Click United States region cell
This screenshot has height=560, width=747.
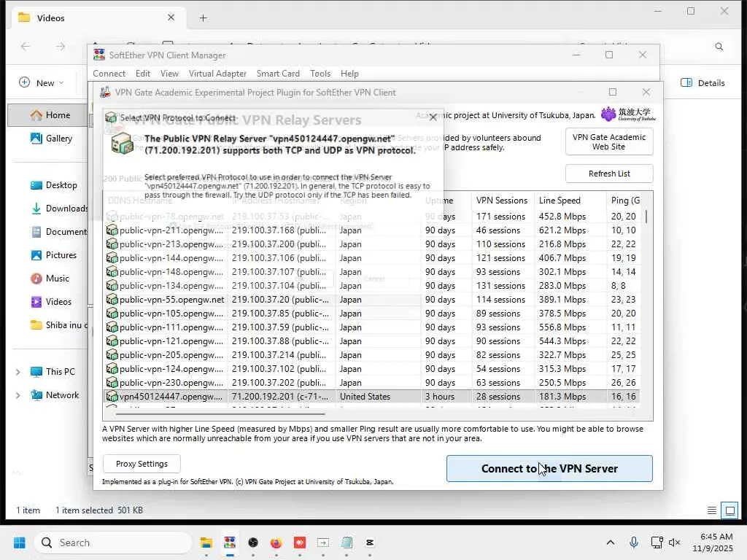click(365, 396)
